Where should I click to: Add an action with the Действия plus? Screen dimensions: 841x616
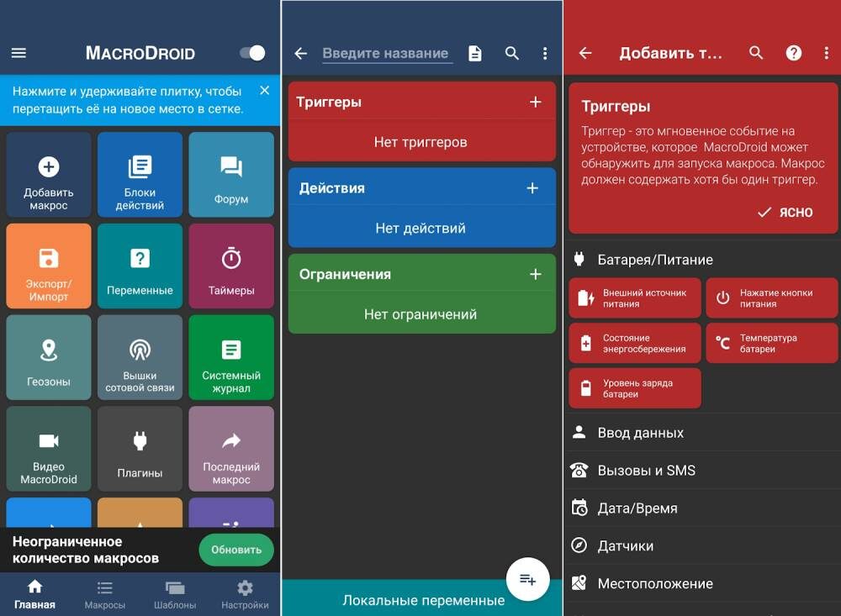pos(532,188)
